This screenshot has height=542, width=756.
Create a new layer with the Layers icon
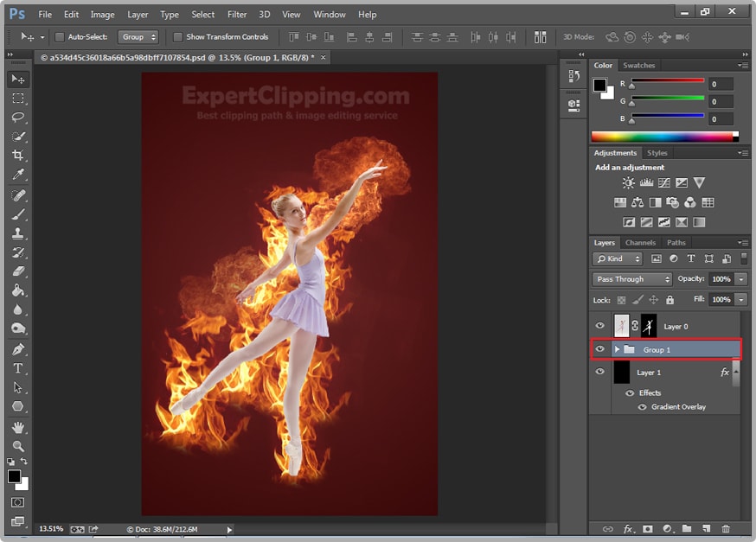coord(707,529)
